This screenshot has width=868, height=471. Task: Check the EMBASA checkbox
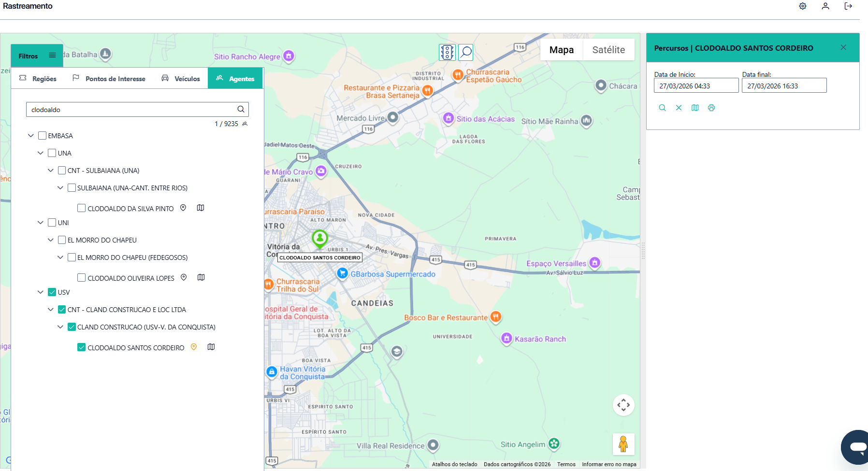pyautogui.click(x=43, y=136)
